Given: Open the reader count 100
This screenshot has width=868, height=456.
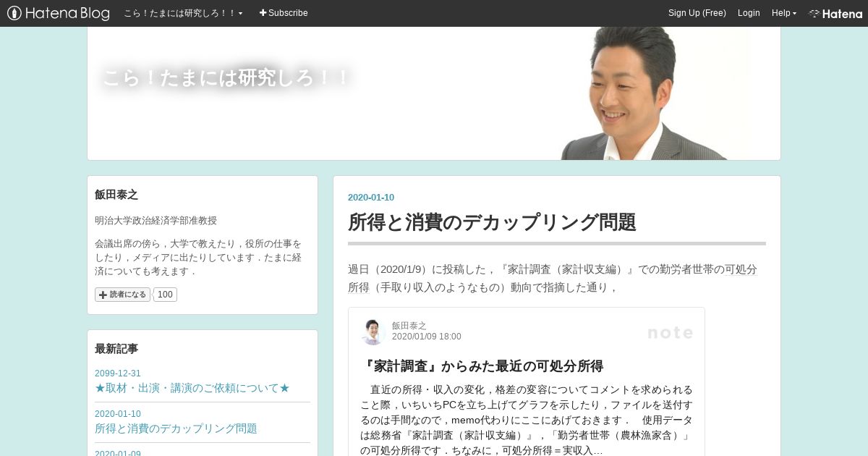Looking at the screenshot, I should (165, 295).
